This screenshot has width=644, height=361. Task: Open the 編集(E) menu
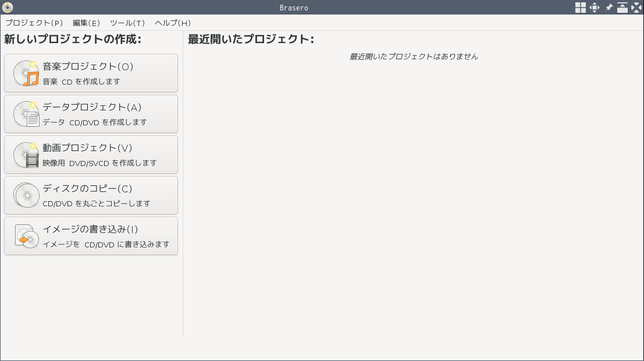click(x=86, y=23)
